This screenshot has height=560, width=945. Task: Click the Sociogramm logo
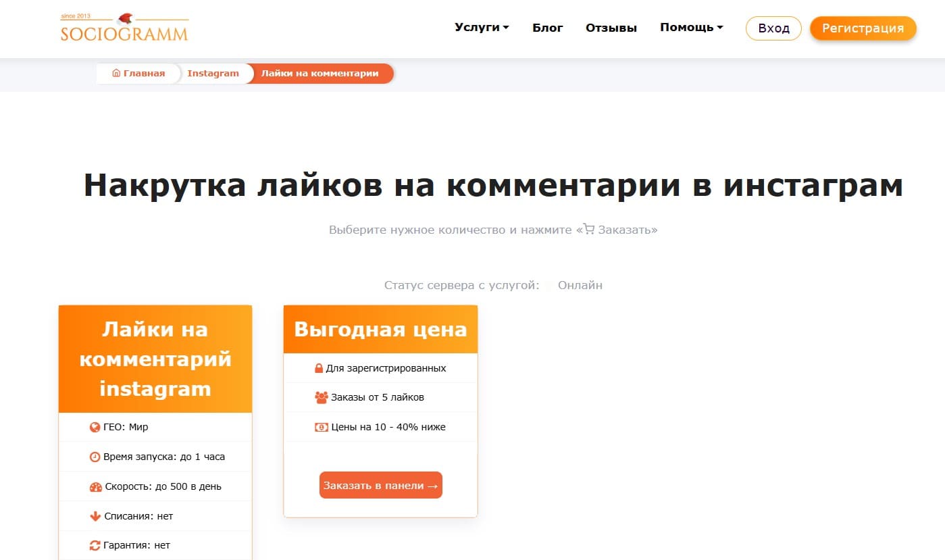click(x=124, y=28)
